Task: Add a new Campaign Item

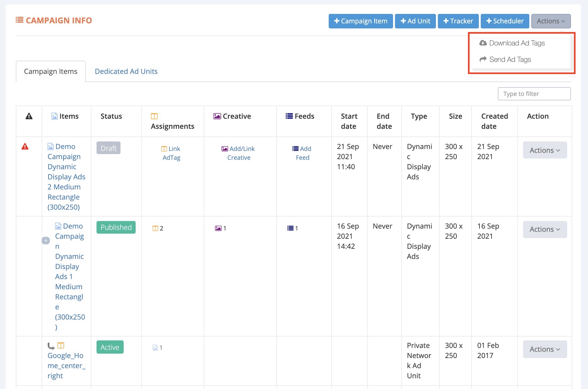Action: click(x=361, y=21)
